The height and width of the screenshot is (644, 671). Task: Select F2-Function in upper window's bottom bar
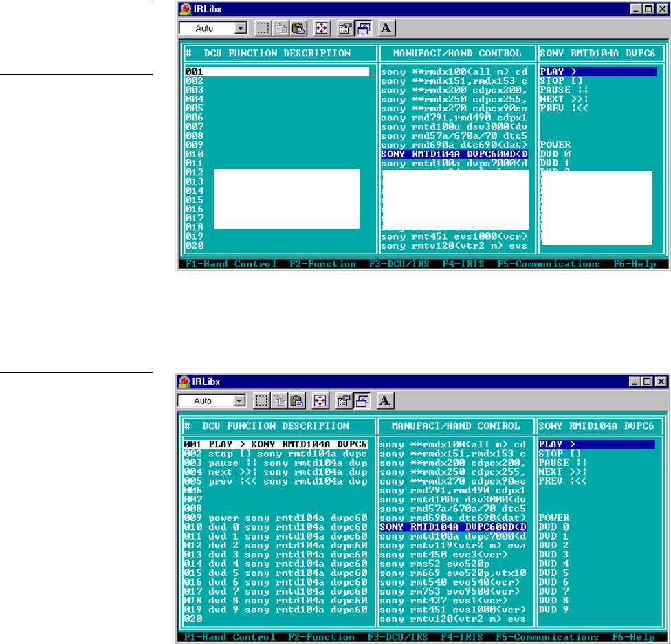[x=322, y=264]
